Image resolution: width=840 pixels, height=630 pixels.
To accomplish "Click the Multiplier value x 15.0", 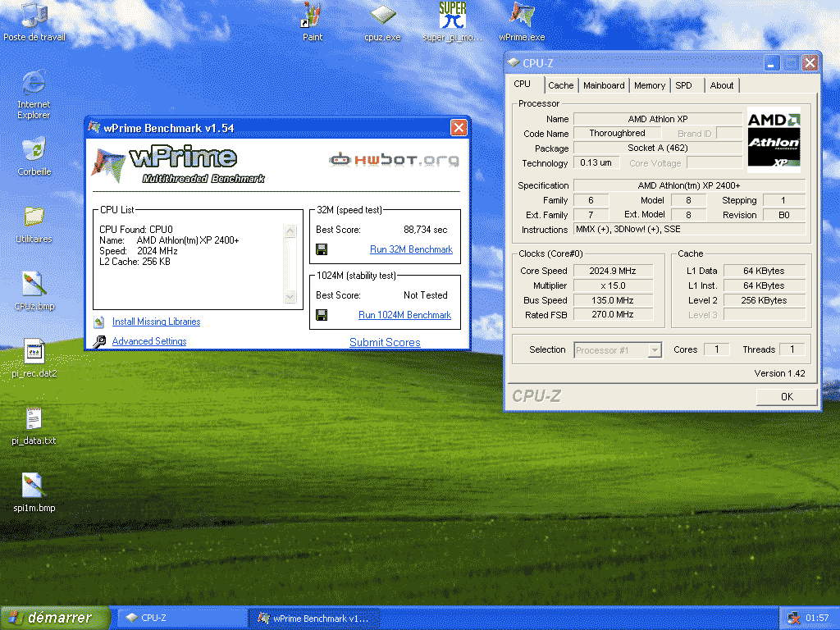I will point(613,286).
